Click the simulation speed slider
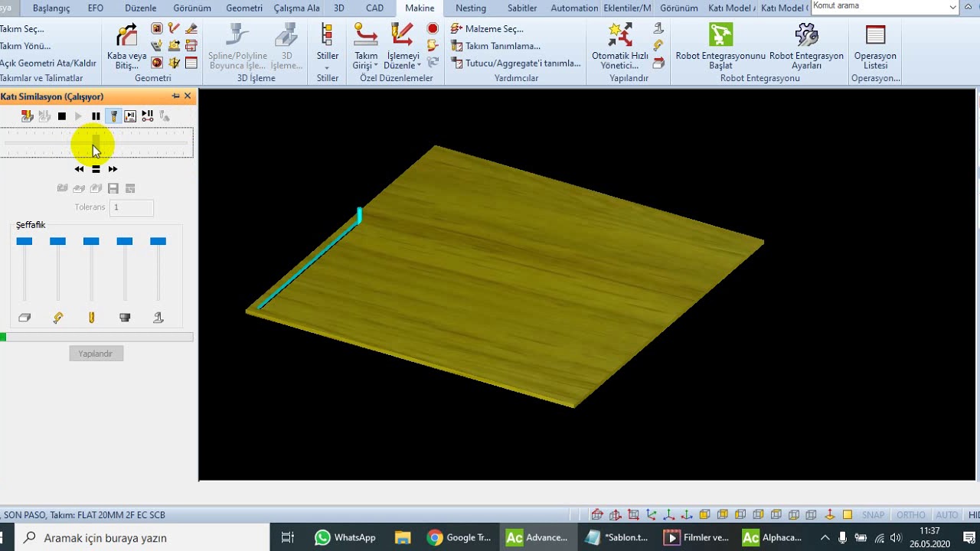The width and height of the screenshot is (980, 551). pyautogui.click(x=96, y=142)
